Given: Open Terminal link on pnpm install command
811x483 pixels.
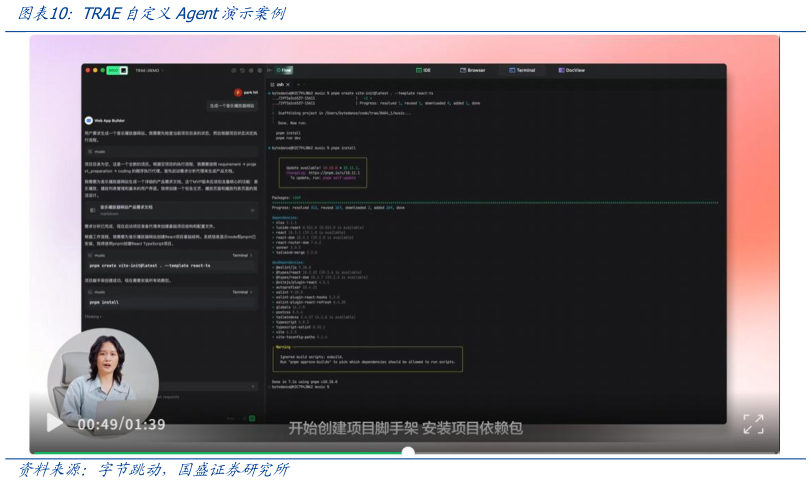Looking at the screenshot, I should coord(242,292).
